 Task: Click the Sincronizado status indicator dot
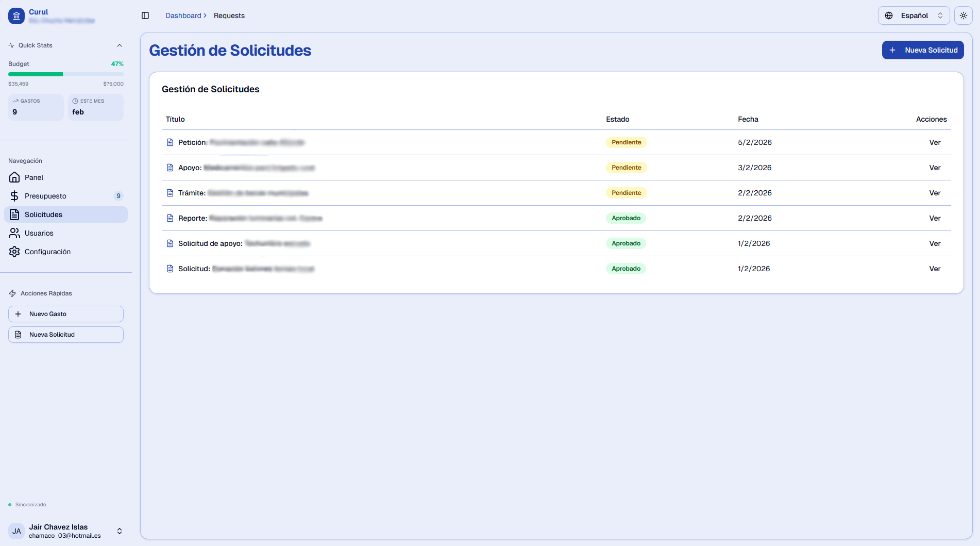[x=9, y=505]
